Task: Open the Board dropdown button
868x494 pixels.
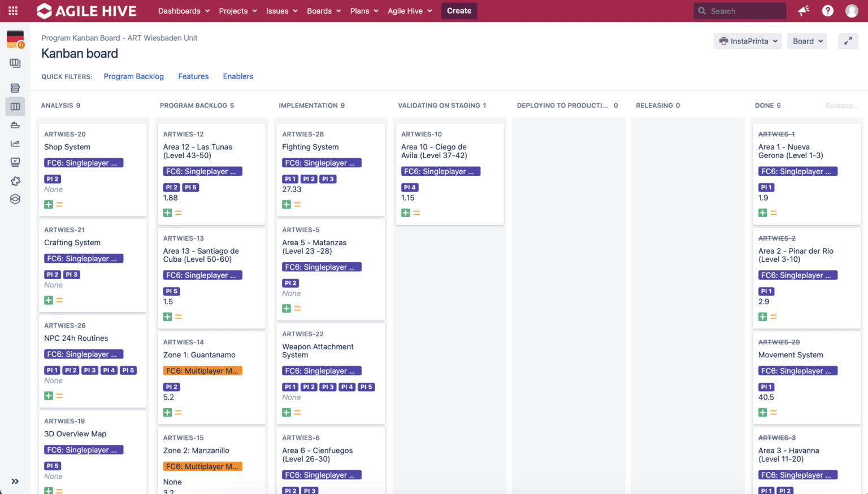Action: (x=808, y=41)
